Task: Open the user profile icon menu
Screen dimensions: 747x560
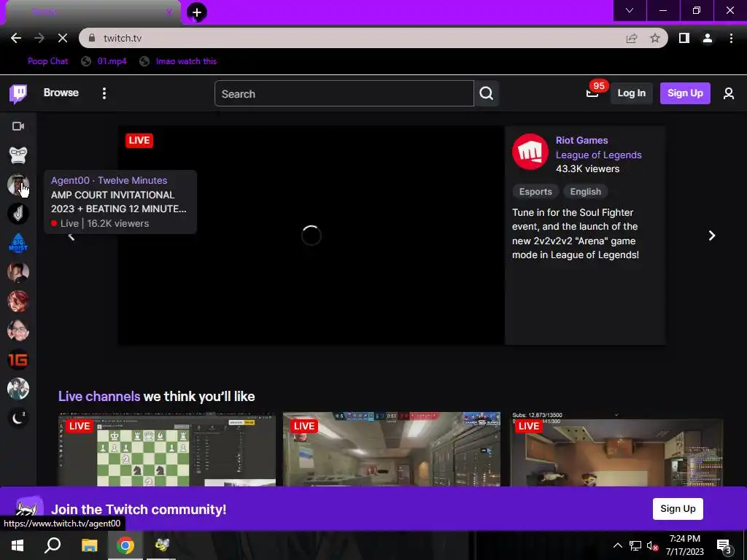Action: 729,93
